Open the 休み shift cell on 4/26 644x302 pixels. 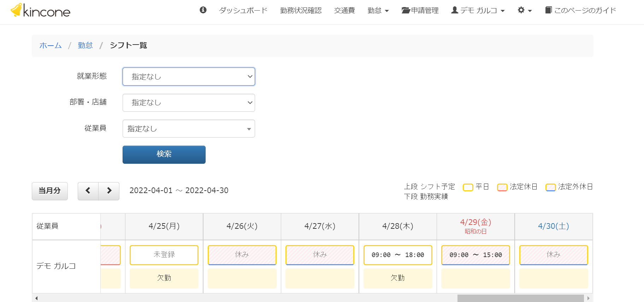(x=242, y=255)
